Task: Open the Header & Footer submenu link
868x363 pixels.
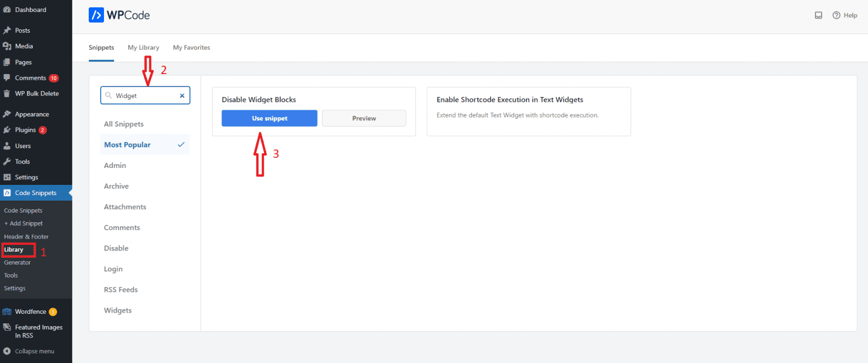Action: [26, 236]
